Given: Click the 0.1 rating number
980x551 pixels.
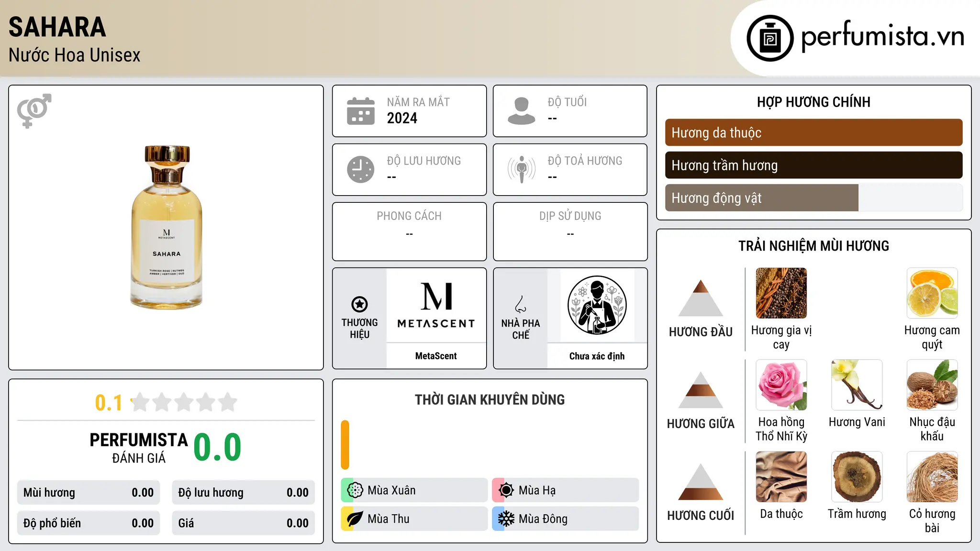Looking at the screenshot, I should (x=109, y=403).
